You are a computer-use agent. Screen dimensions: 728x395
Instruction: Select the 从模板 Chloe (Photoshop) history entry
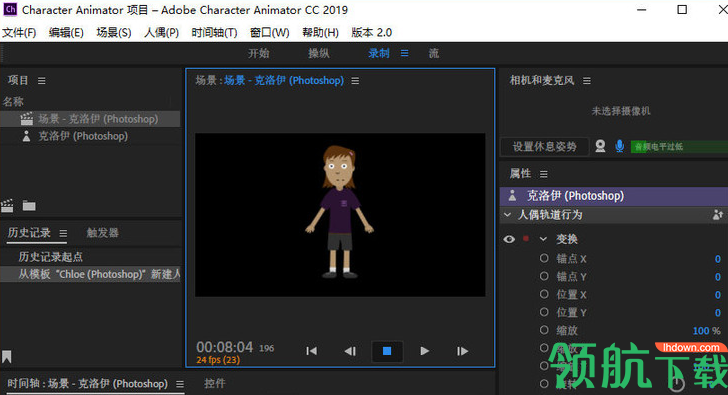90,274
